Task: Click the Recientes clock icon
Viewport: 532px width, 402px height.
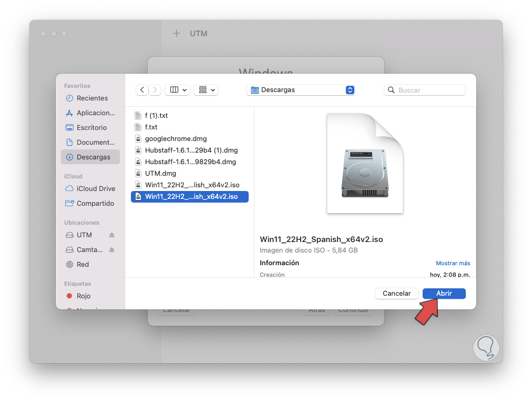Action: click(x=69, y=98)
